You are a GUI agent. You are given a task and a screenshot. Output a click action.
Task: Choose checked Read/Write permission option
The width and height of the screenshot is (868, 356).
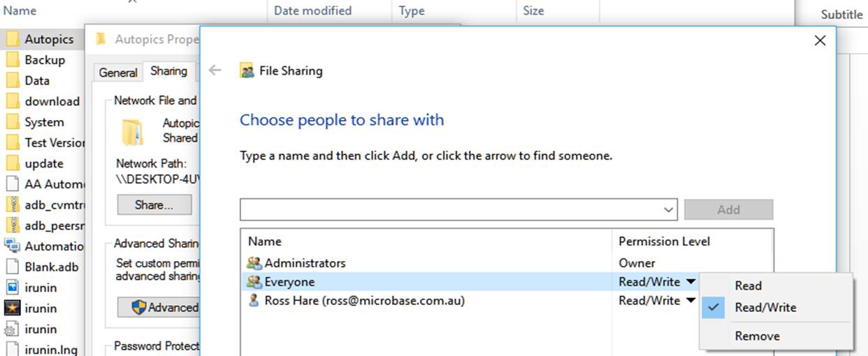(765, 307)
